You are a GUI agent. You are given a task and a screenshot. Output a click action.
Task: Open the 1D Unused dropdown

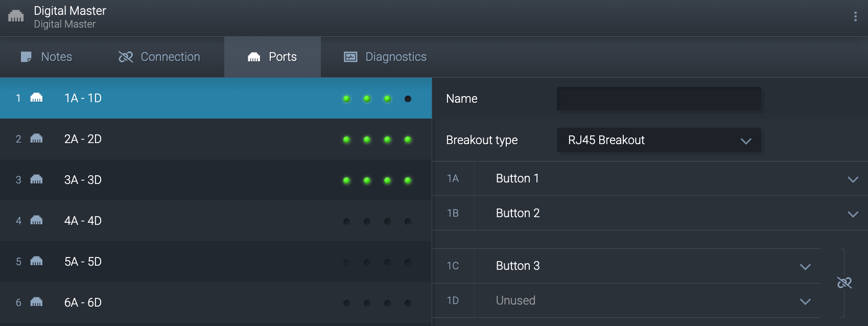805,301
